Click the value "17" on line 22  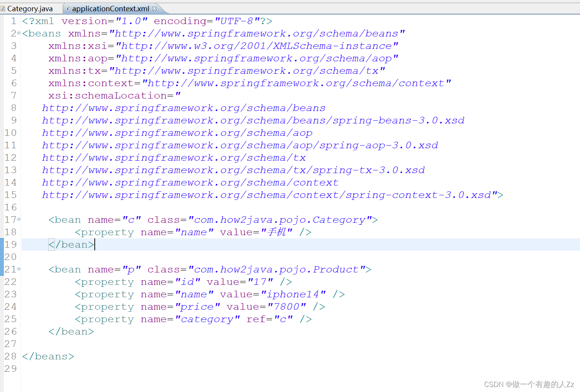[x=260, y=282]
